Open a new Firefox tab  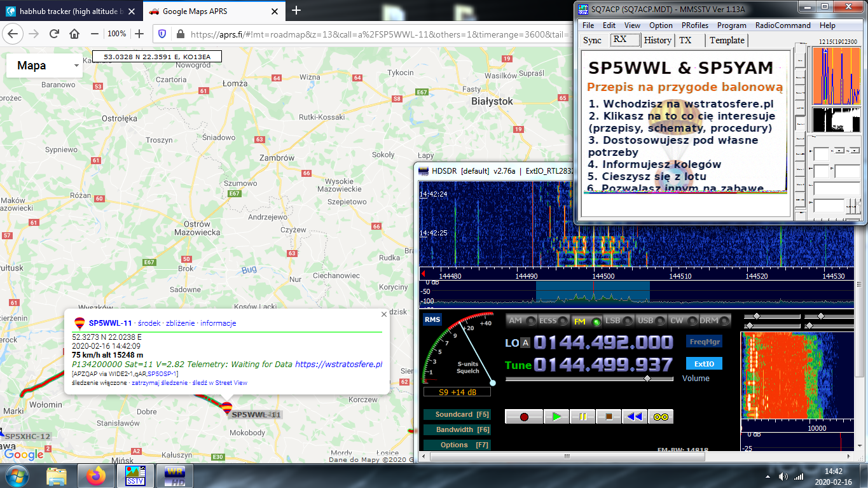296,10
